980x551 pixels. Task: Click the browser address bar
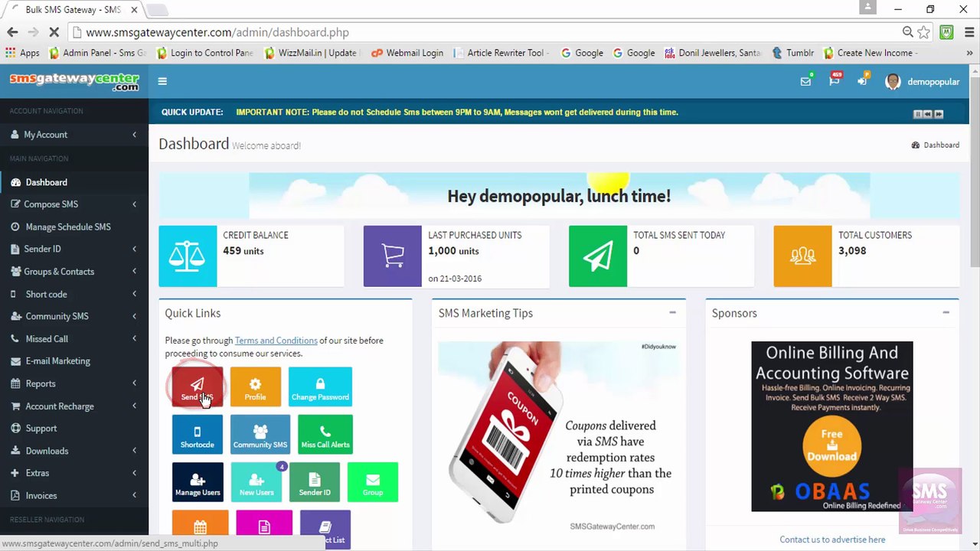click(x=490, y=32)
